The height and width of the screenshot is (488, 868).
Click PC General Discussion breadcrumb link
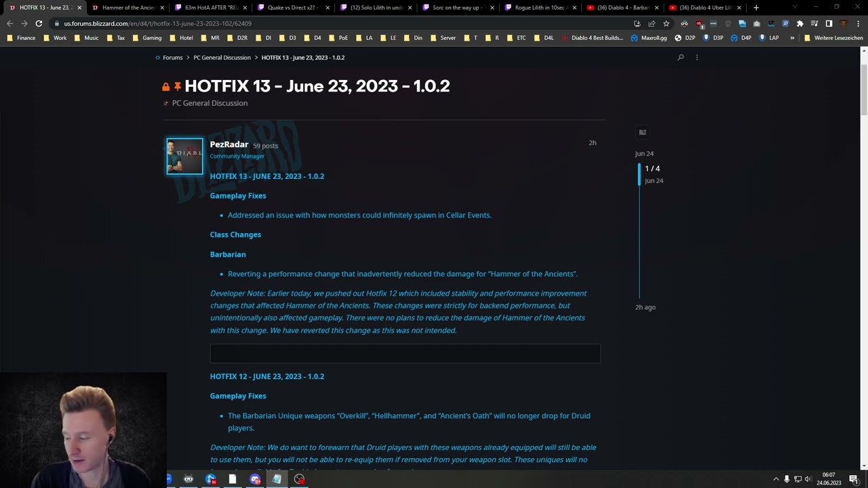click(222, 58)
